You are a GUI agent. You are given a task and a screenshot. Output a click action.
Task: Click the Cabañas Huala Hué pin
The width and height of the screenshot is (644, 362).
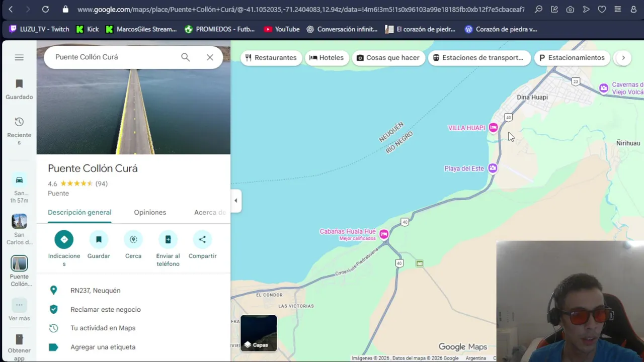pyautogui.click(x=384, y=234)
